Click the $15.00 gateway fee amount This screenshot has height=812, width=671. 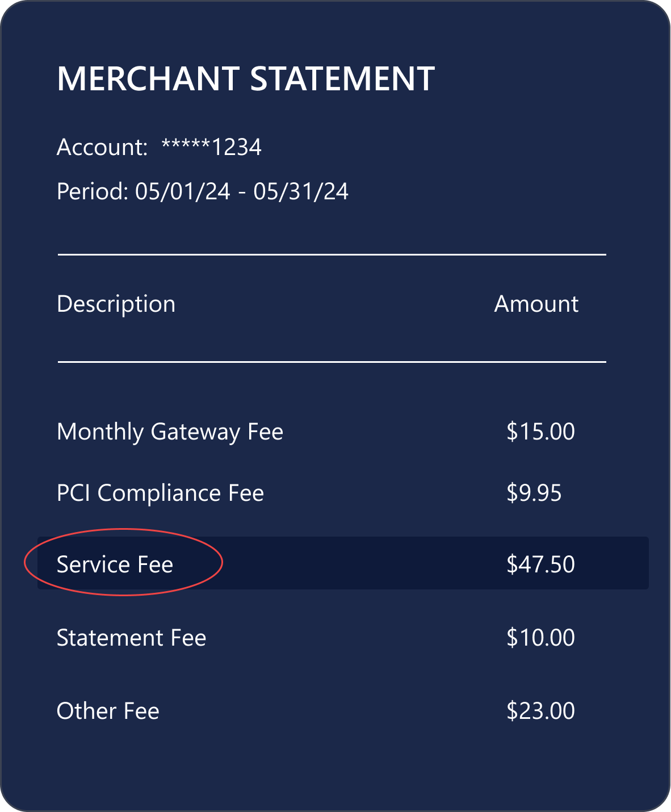540,432
